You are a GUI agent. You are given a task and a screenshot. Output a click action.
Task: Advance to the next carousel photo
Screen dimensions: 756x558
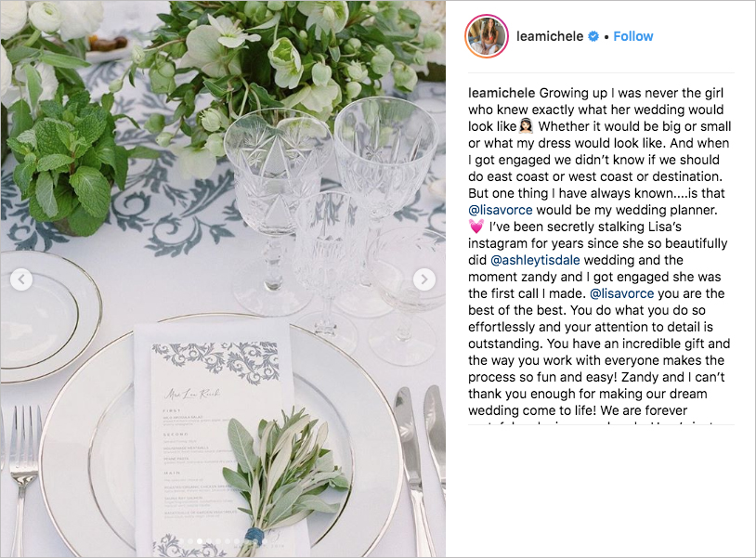424,279
